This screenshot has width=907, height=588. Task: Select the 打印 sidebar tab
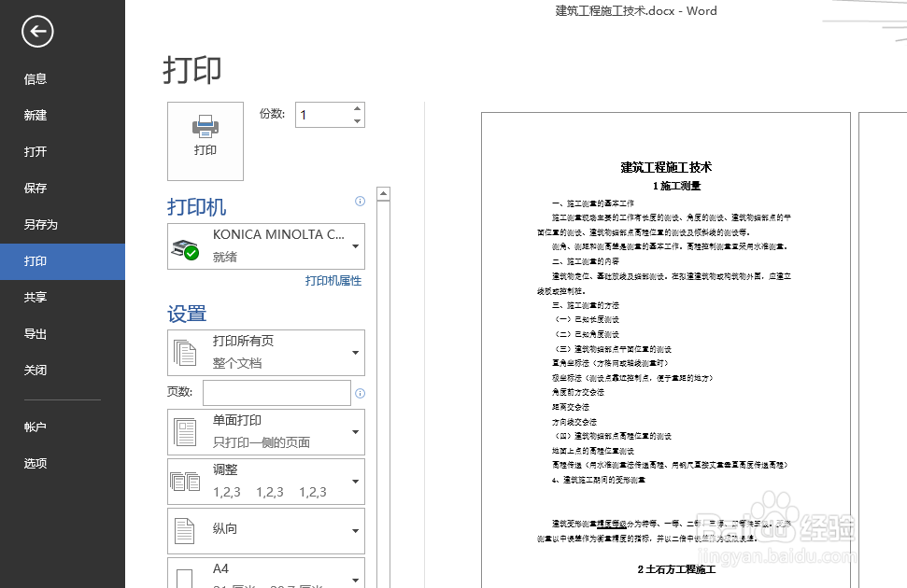tap(63, 261)
